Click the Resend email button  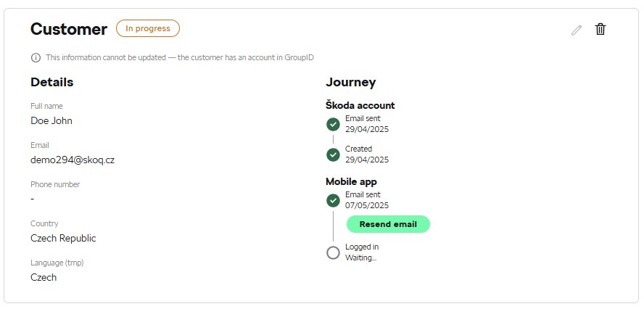pyautogui.click(x=388, y=224)
